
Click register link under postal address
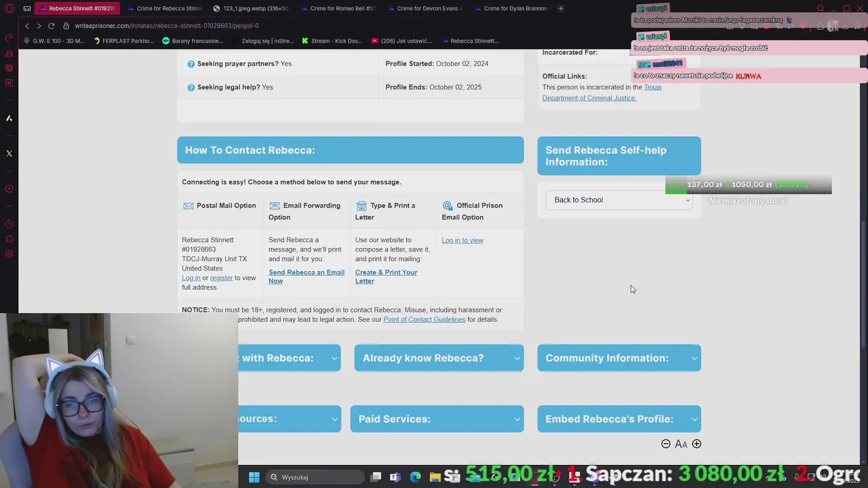tap(221, 278)
